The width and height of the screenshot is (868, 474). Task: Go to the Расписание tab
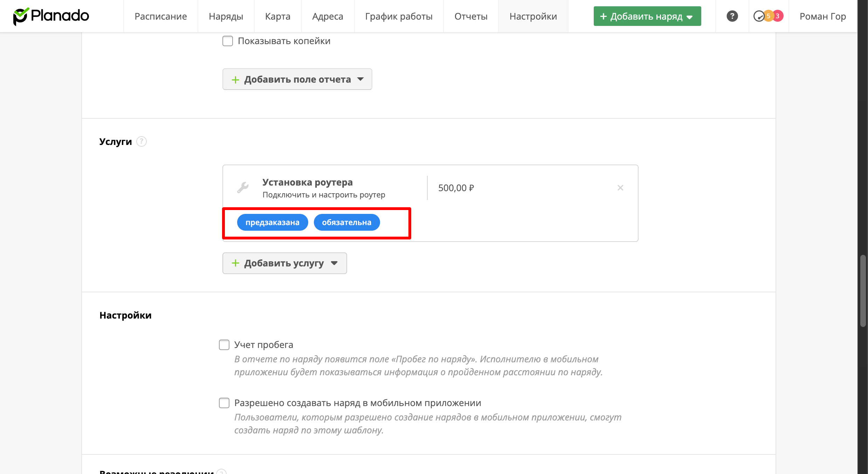point(160,16)
